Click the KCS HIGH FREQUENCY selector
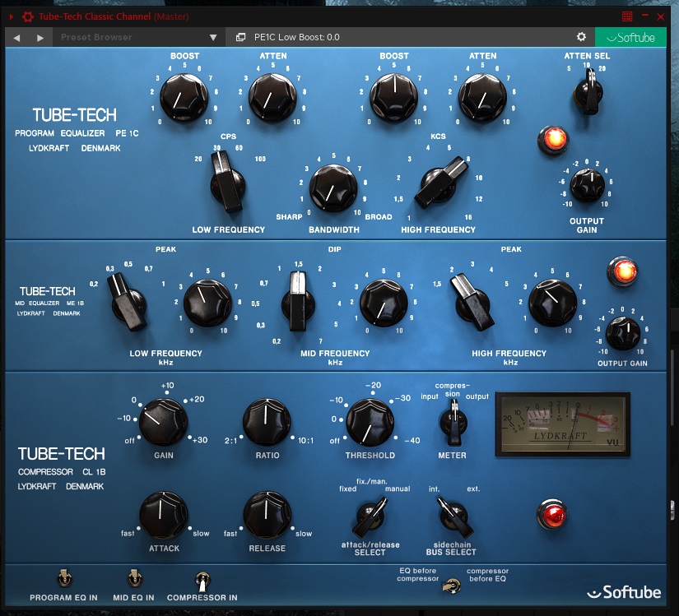Image resolution: width=679 pixels, height=616 pixels. click(x=440, y=183)
